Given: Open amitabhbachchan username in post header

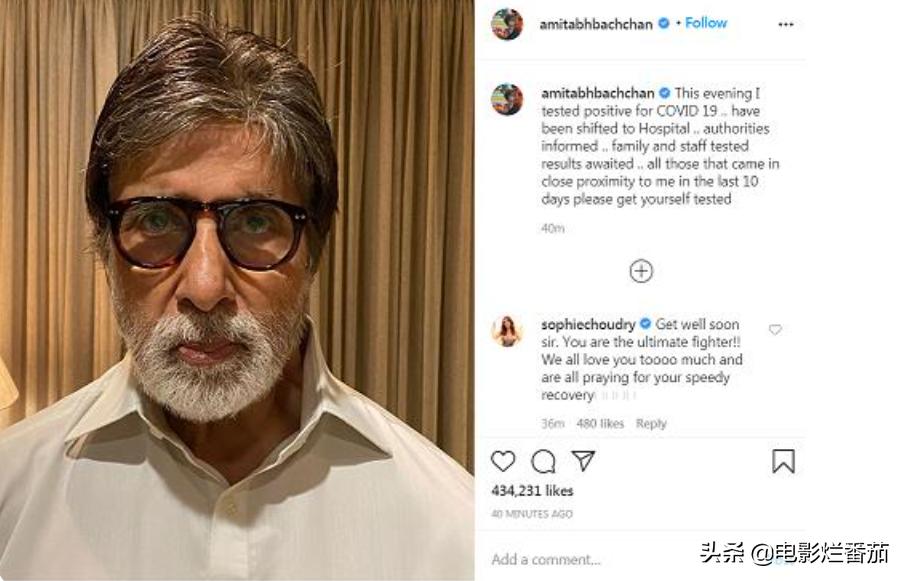Looking at the screenshot, I should [x=597, y=24].
